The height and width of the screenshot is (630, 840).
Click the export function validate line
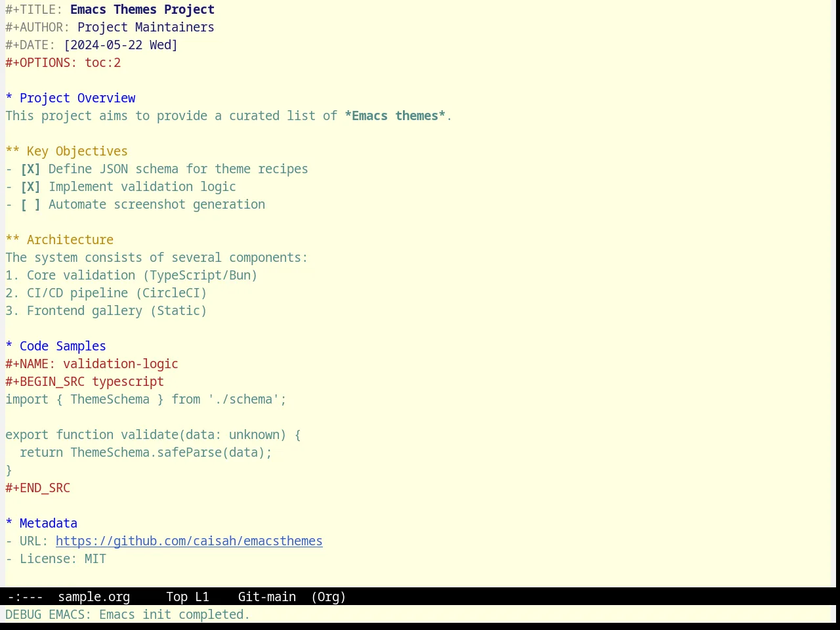click(x=153, y=434)
